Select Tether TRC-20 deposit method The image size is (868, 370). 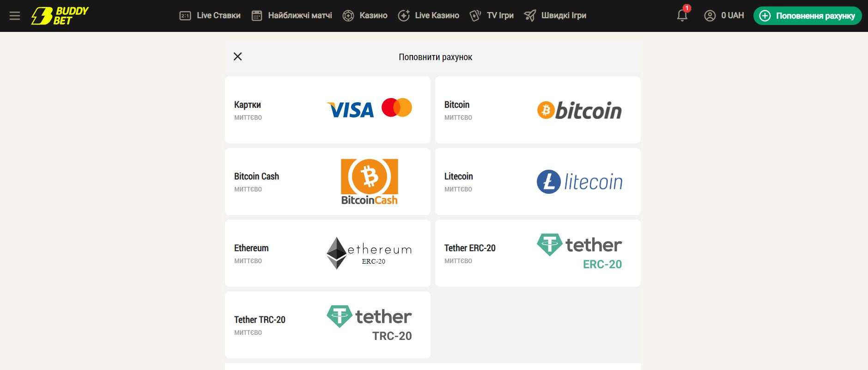pyautogui.click(x=328, y=325)
